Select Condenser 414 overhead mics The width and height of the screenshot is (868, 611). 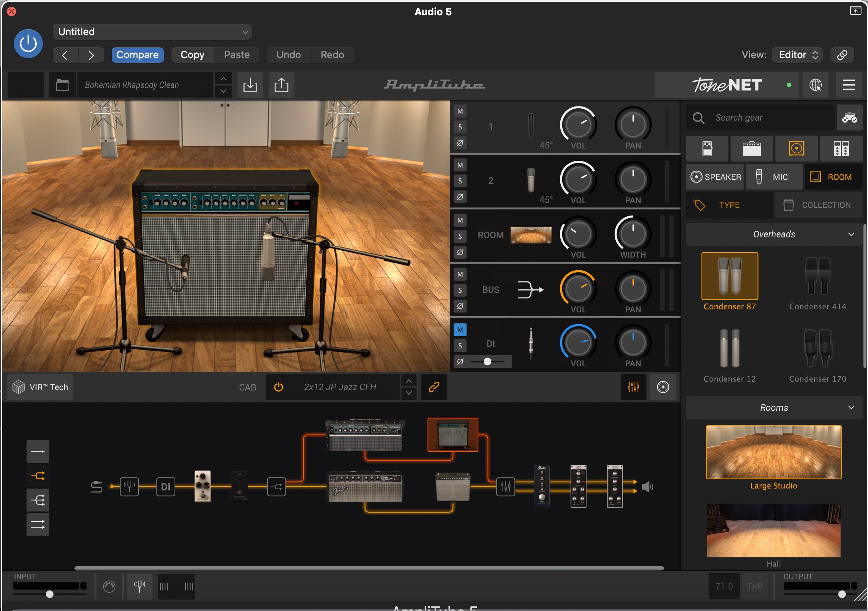817,282
